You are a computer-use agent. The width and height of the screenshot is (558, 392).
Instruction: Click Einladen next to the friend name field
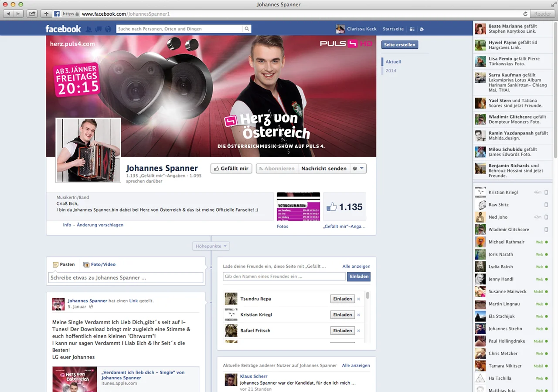[359, 277]
